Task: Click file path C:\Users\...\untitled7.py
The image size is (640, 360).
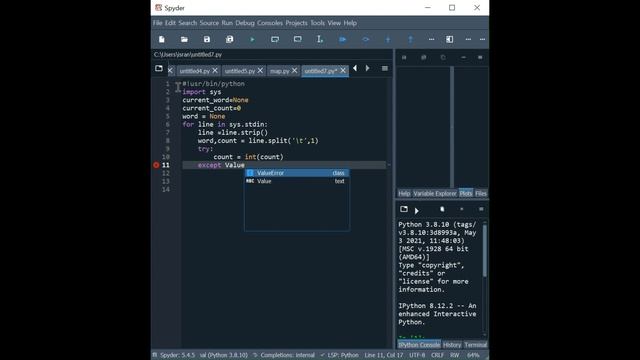Action: (188, 54)
